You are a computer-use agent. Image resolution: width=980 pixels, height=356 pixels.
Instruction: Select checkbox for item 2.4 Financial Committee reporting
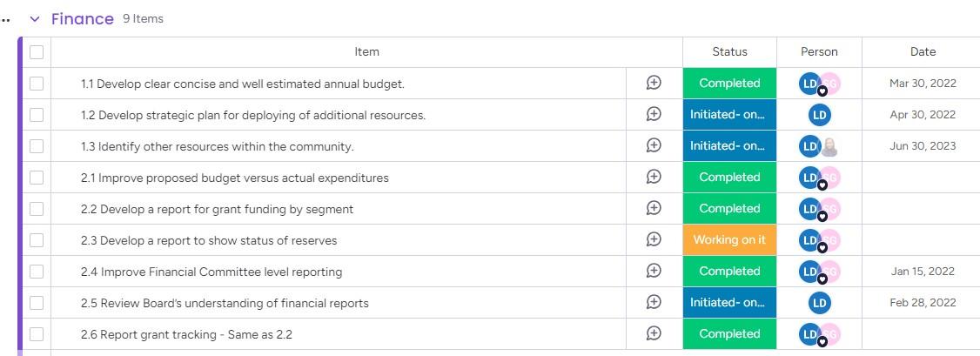pos(37,272)
